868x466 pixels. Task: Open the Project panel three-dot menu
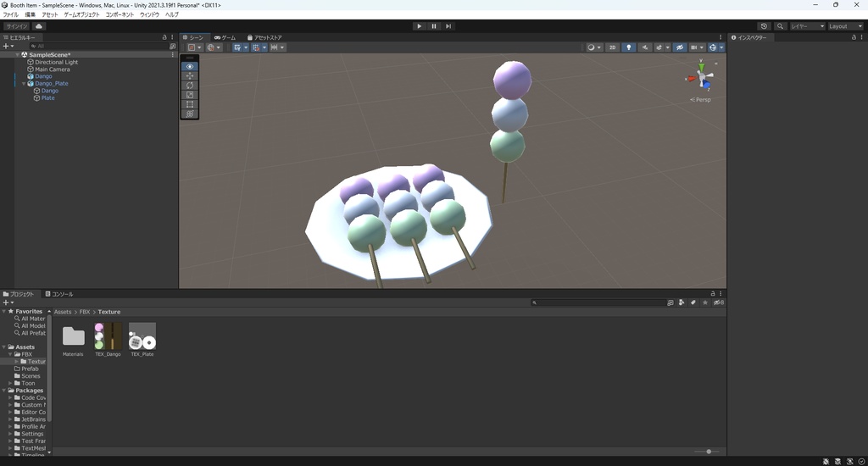coord(721,294)
